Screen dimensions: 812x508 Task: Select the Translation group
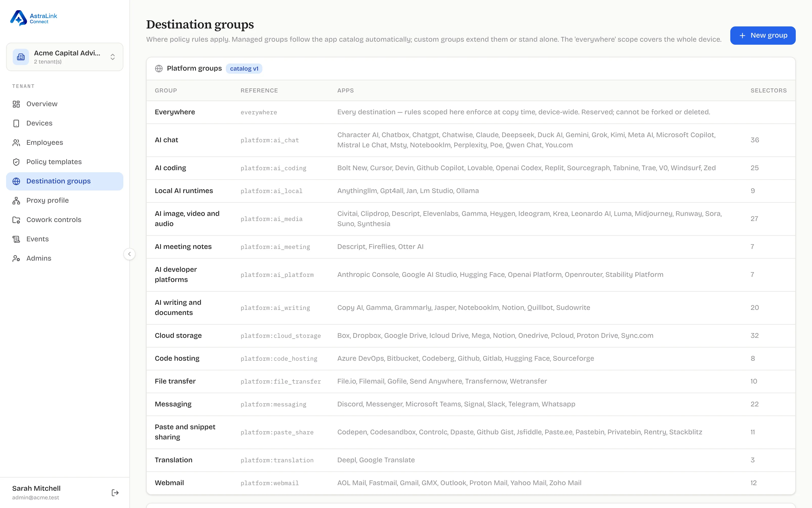(x=471, y=460)
